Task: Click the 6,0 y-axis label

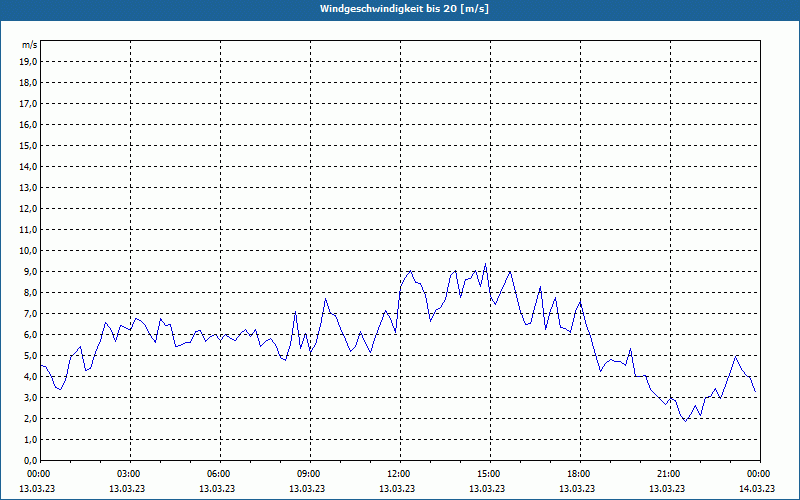Action: [x=31, y=335]
